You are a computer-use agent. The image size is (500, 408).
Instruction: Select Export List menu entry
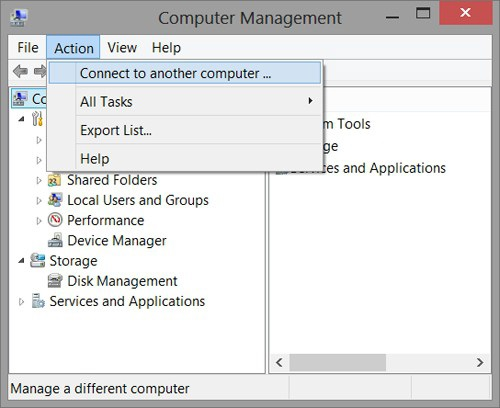[185, 130]
